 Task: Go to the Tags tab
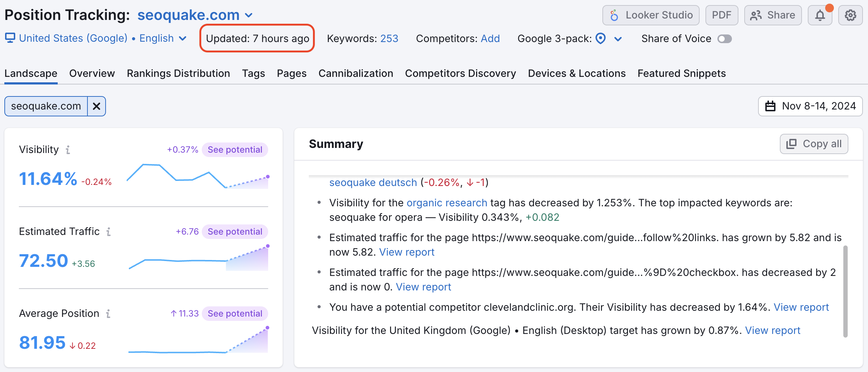(x=254, y=73)
